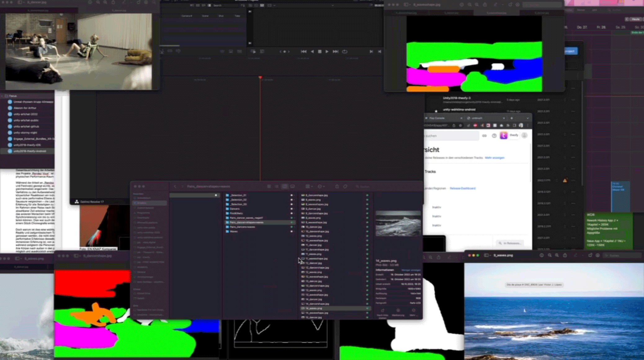This screenshot has height=360, width=644.
Task: Switch Finder to column view
Action: click(x=285, y=187)
